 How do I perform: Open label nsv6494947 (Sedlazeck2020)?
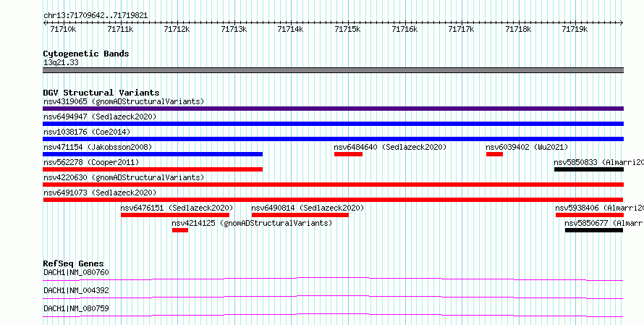point(100,117)
